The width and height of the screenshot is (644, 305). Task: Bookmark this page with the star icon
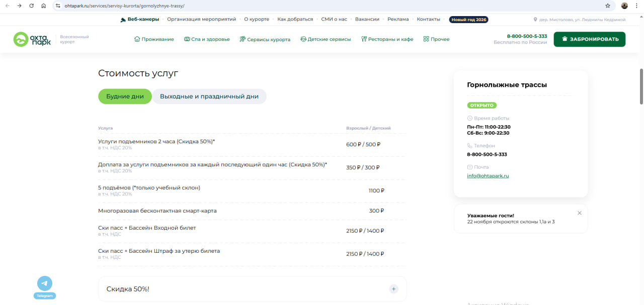pos(608,6)
